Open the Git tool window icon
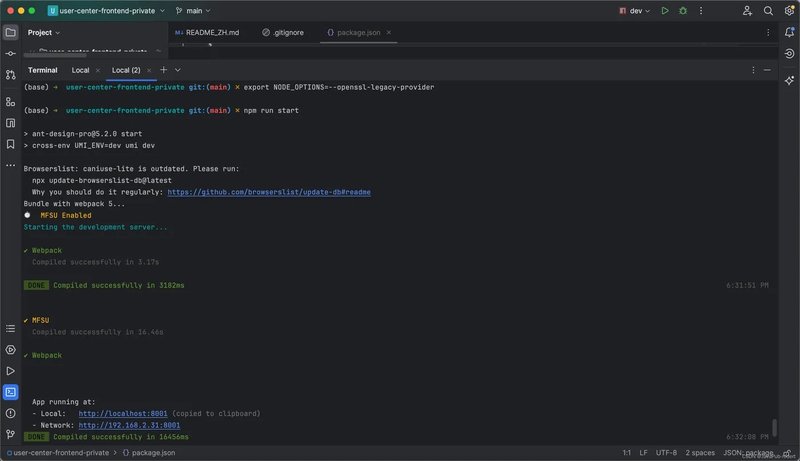Viewport: 800px width, 461px height. (10, 434)
